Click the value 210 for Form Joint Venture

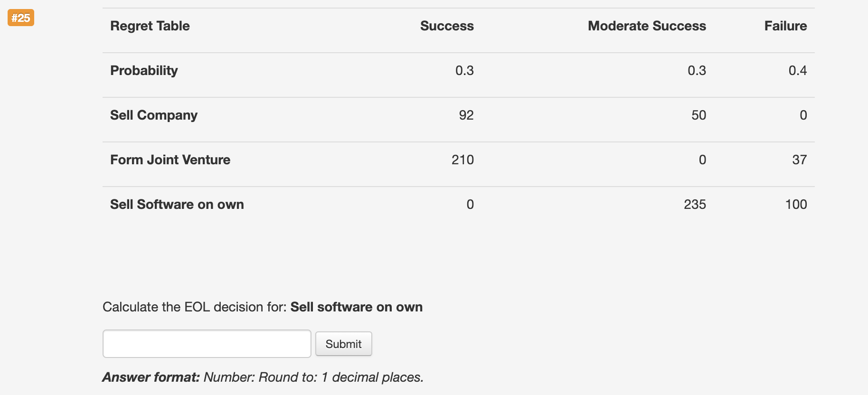tap(462, 160)
